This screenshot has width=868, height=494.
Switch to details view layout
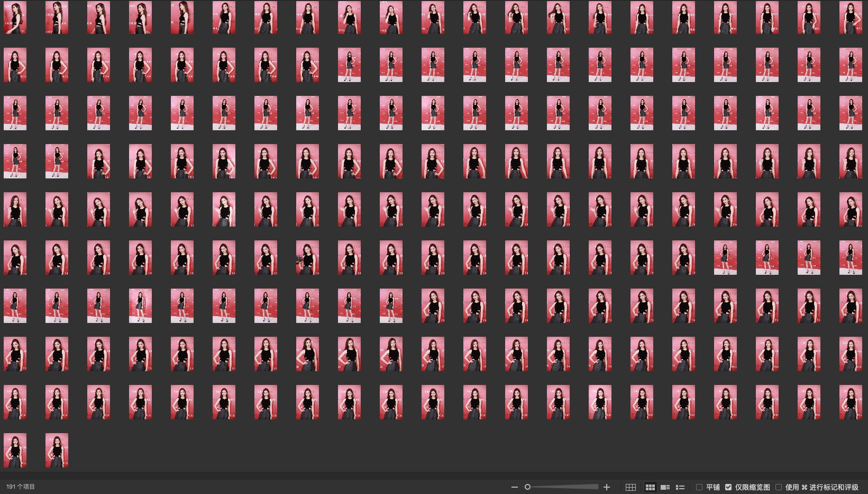tap(665, 487)
